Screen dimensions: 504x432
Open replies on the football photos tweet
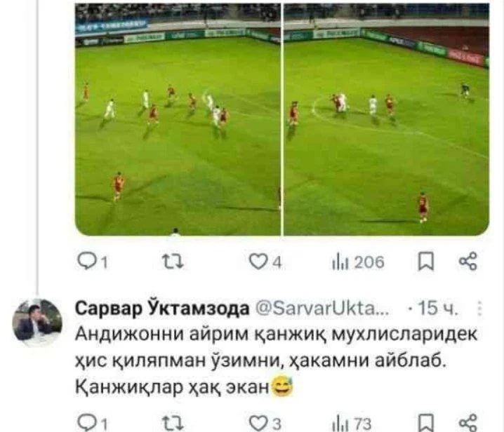pyautogui.click(x=93, y=262)
